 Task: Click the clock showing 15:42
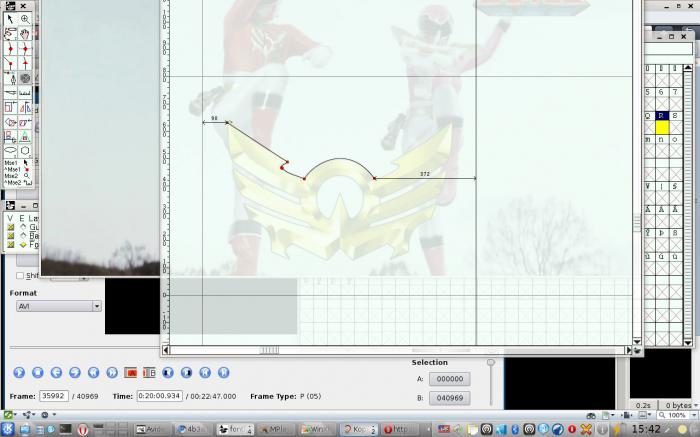(646, 429)
